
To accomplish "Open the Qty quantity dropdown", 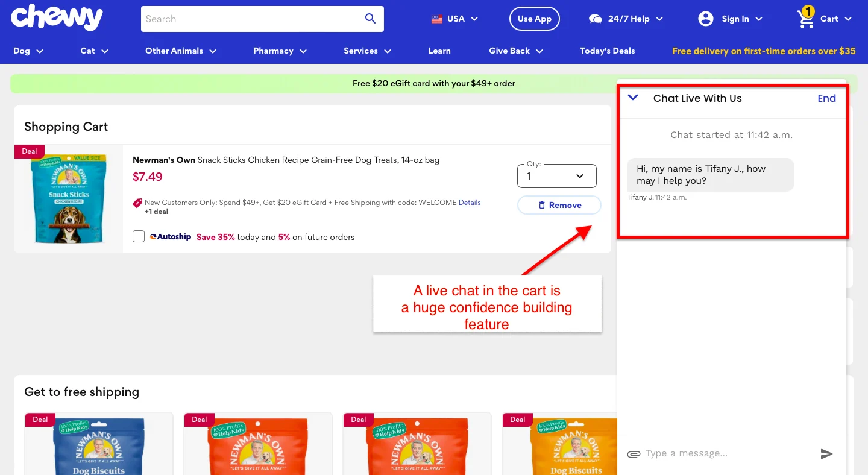I will 557,176.
